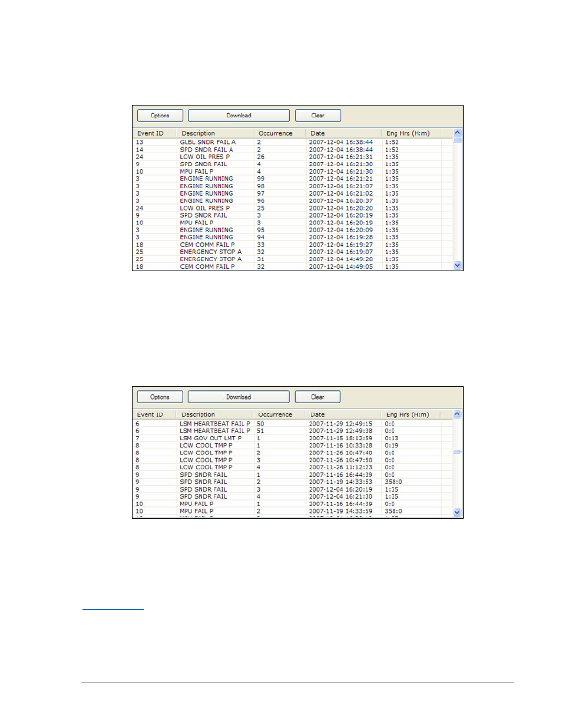Select ENGINE RUNNING row with occurrence 96
This screenshot has height=728, width=562.
293,200
